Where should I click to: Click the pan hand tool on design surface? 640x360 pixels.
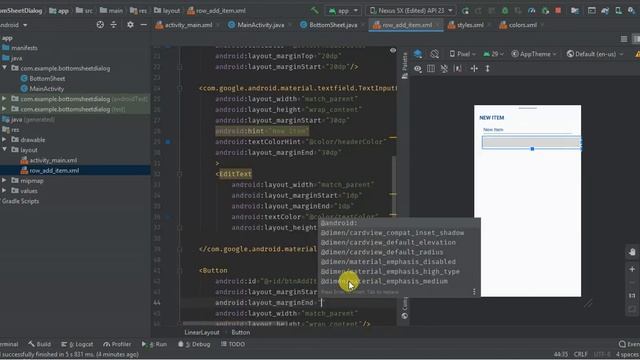pos(632,252)
